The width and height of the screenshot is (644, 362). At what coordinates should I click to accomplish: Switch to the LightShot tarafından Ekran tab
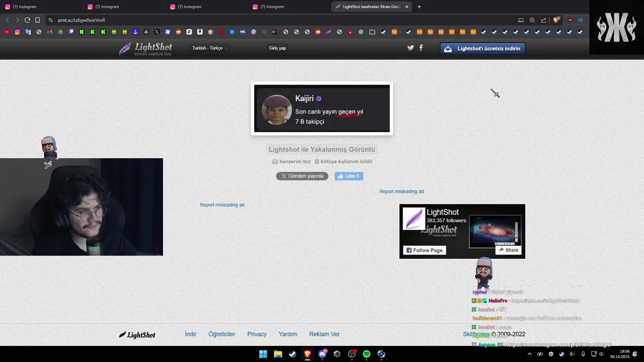point(372,7)
